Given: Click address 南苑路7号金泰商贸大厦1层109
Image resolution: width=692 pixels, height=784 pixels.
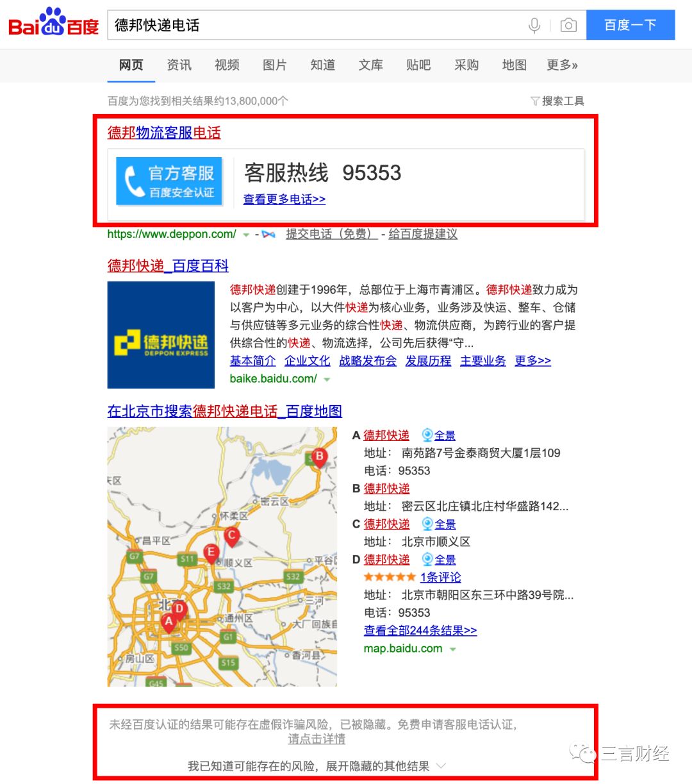Looking at the screenshot, I should point(481,453).
